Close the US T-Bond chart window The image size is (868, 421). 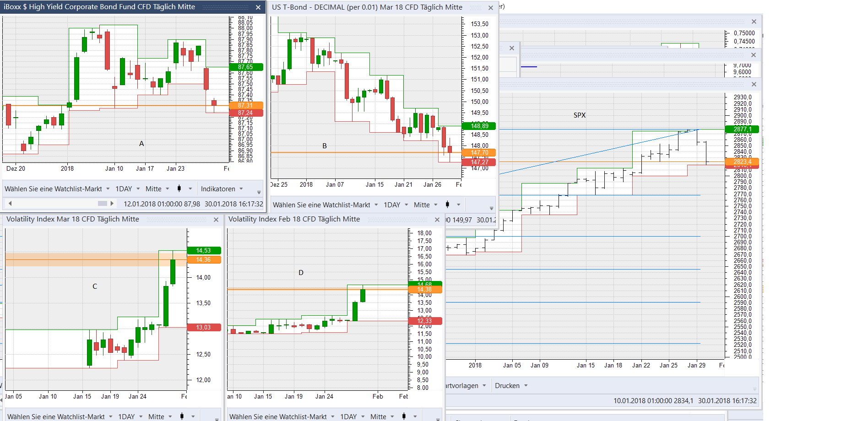[491, 8]
